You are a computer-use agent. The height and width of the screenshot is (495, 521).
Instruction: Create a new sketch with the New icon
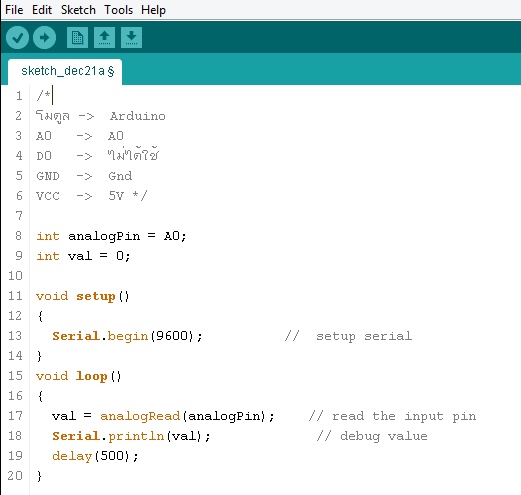pos(77,37)
